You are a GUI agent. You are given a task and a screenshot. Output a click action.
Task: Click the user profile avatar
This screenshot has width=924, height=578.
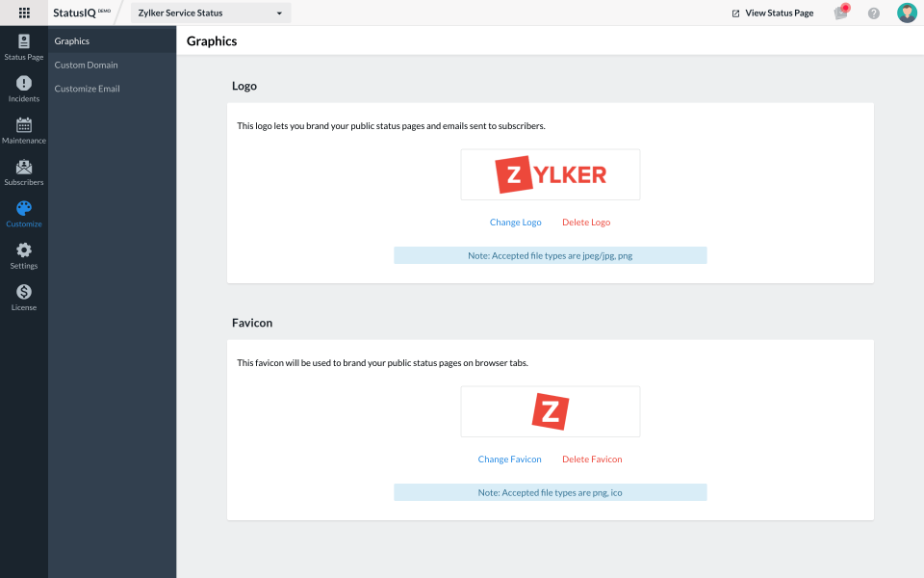(x=906, y=13)
